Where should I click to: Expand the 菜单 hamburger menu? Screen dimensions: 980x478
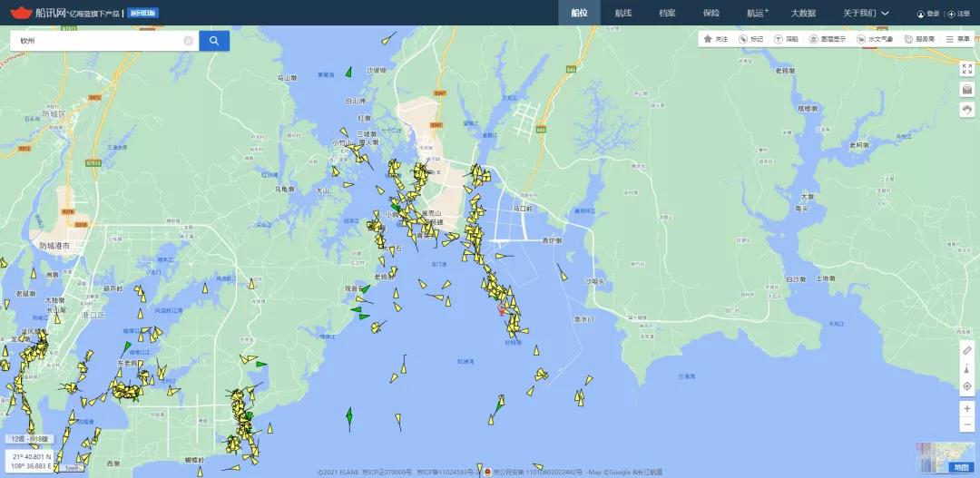click(x=957, y=39)
